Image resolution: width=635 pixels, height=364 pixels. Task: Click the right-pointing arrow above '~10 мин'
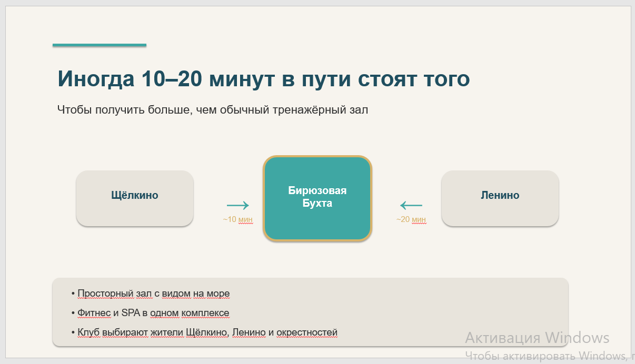238,205
